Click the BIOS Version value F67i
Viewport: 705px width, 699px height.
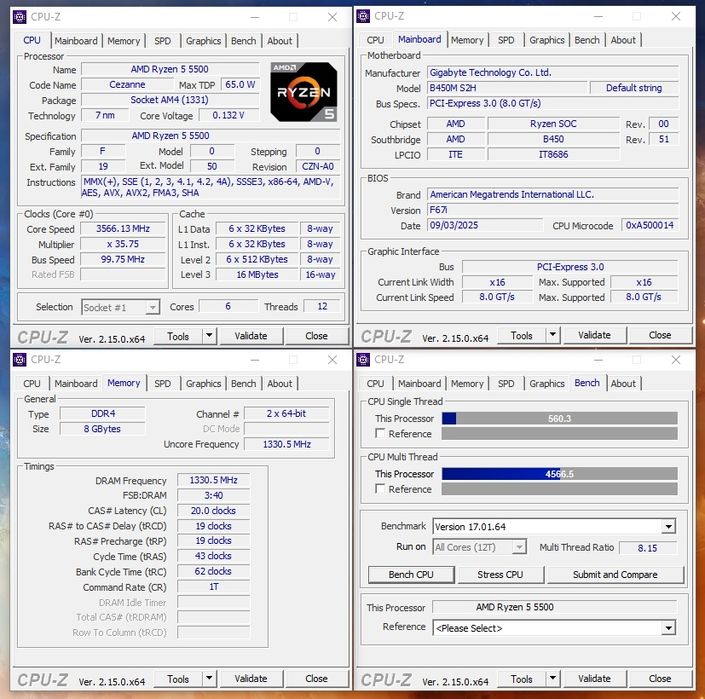pos(553,210)
